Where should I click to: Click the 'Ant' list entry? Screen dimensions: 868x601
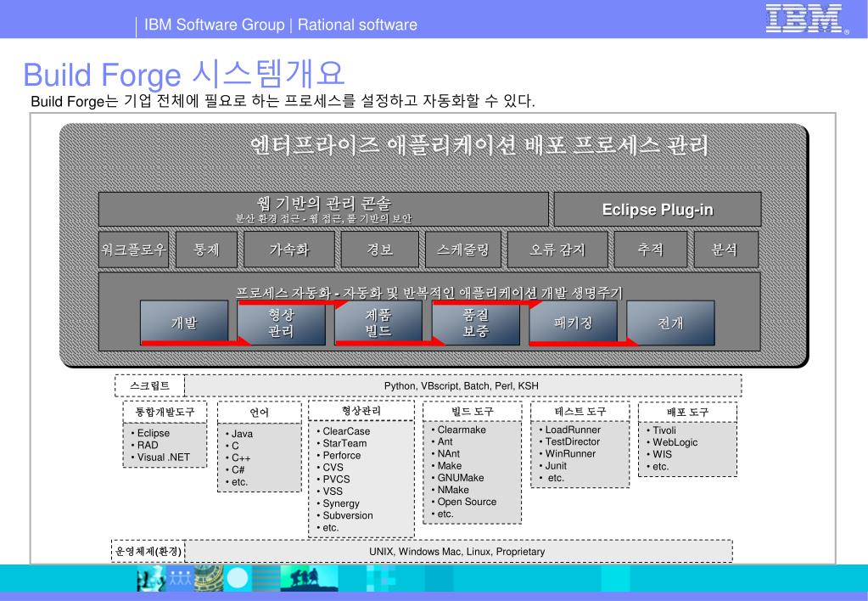[x=445, y=441]
